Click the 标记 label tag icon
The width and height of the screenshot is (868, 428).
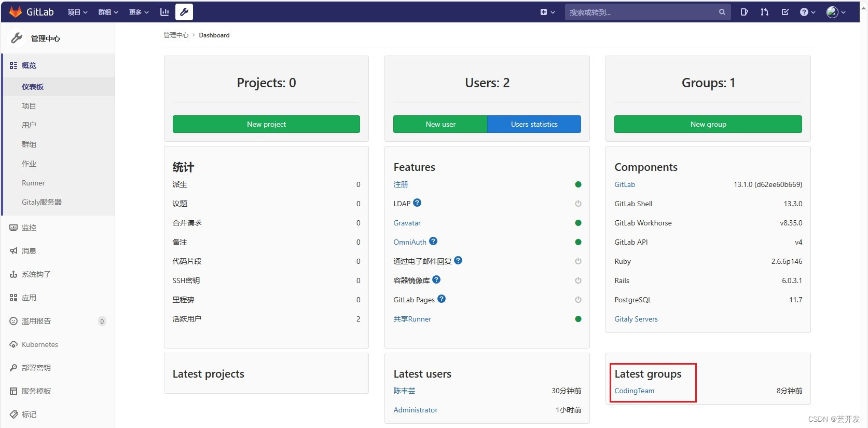coord(13,414)
